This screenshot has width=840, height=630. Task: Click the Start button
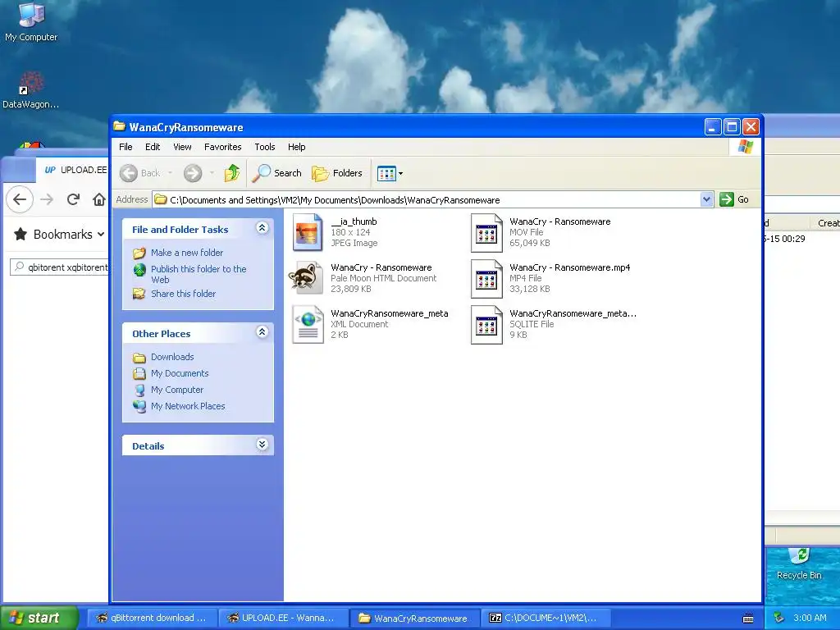pos(39,618)
